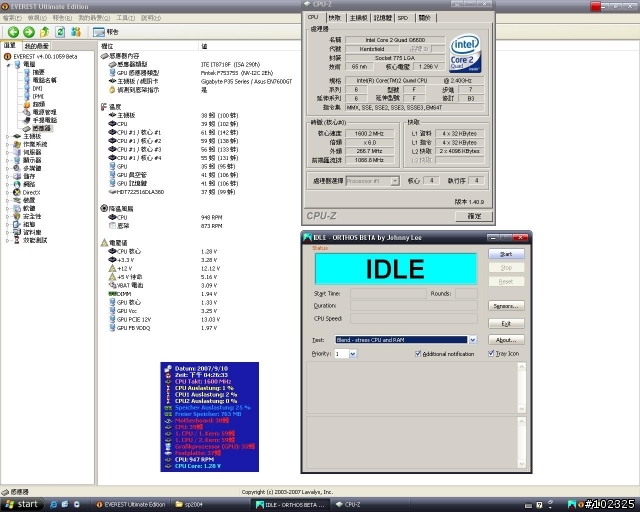This screenshot has width=640, height=512.
Task: Expand the 作業系統 operating system tree node
Action: [x=7, y=145]
